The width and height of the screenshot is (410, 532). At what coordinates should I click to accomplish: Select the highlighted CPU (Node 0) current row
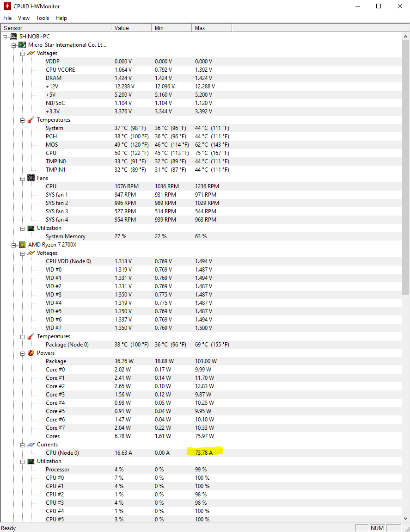pos(62,453)
